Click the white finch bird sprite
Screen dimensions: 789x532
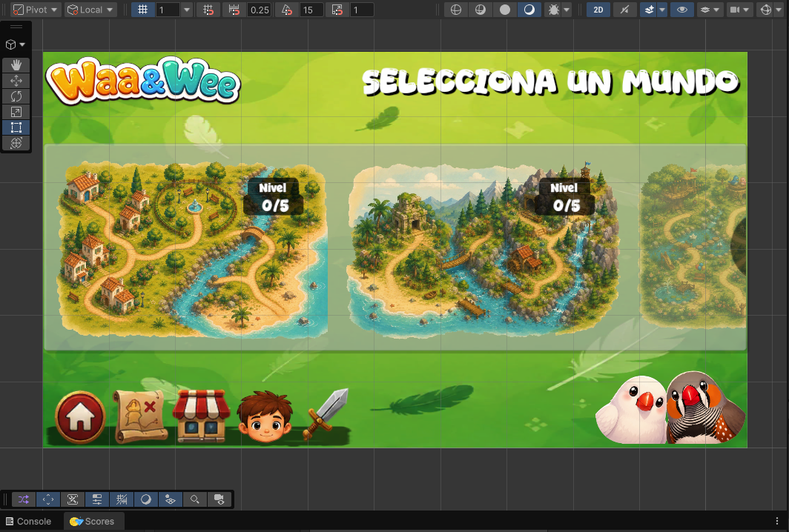[632, 410]
